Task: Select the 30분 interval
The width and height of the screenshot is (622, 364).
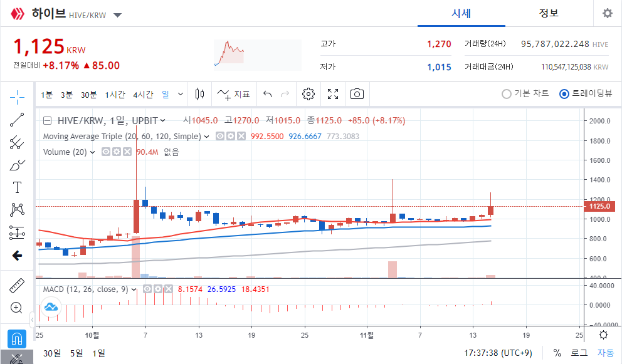Action: point(89,95)
